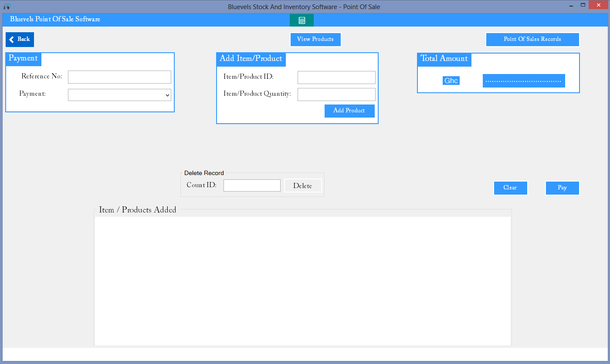
Task: Minimize the Point of Sale window
Action: click(570, 5)
